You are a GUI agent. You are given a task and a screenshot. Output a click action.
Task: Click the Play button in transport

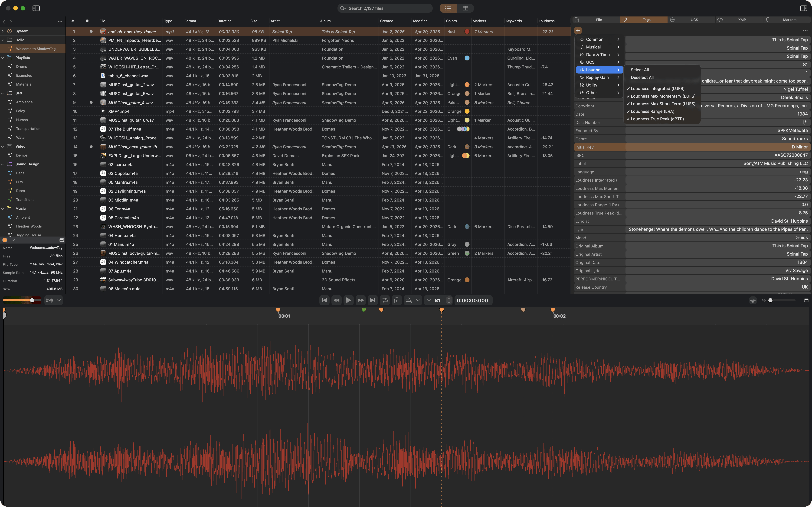pos(348,300)
